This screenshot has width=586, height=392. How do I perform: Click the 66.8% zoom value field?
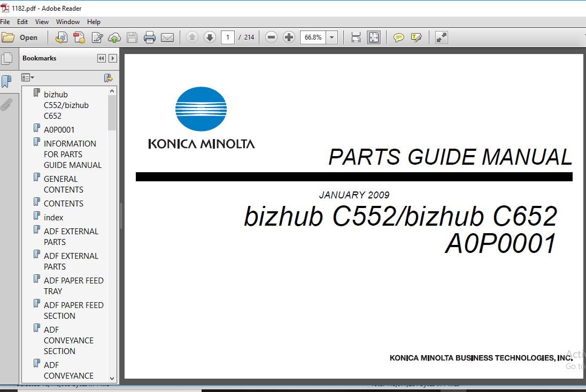point(313,37)
